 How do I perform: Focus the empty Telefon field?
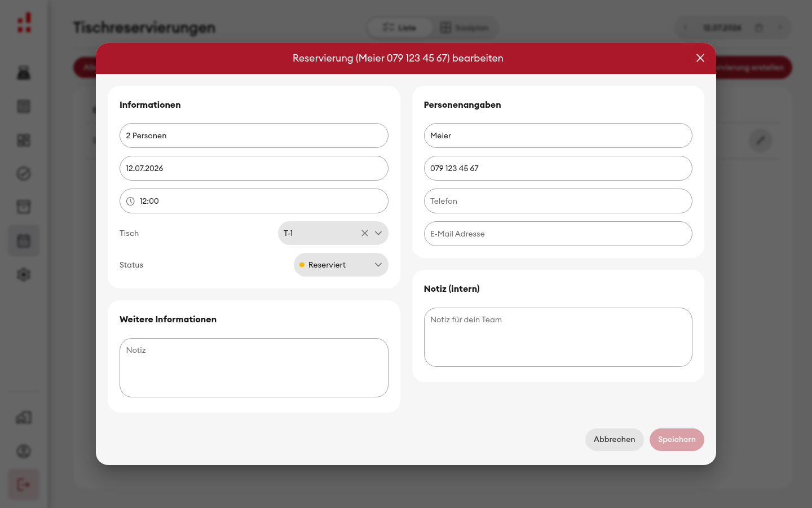(x=558, y=201)
